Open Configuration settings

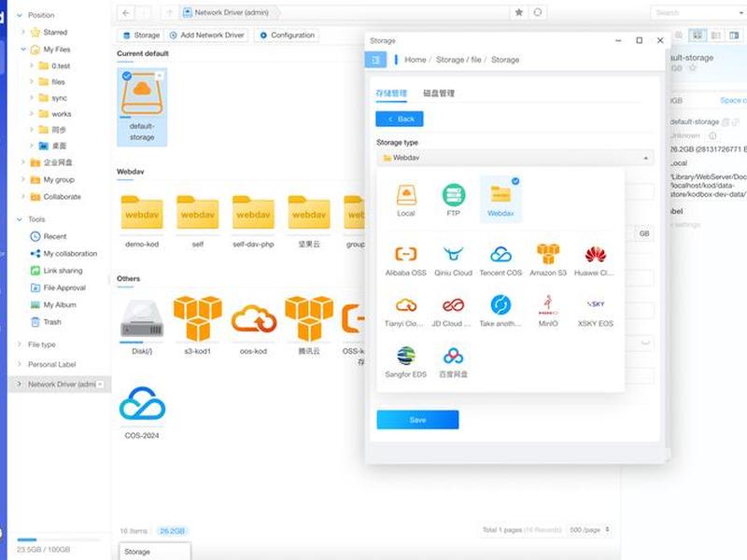[x=288, y=35]
